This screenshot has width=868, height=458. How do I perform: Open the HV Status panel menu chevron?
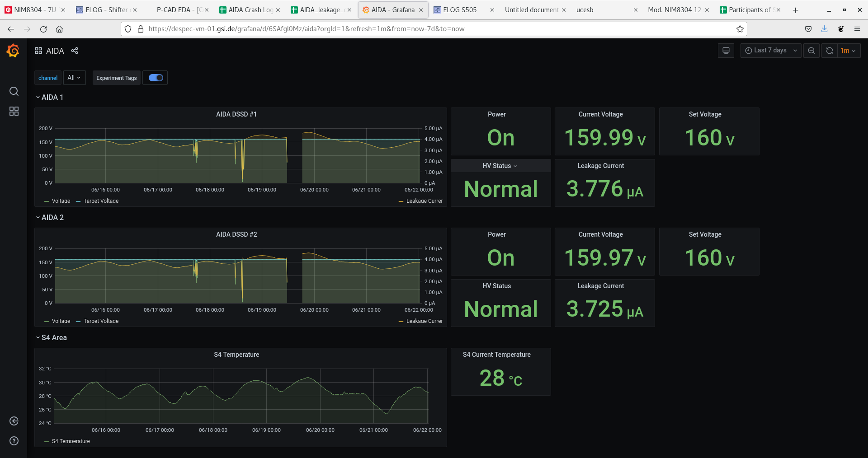515,166
